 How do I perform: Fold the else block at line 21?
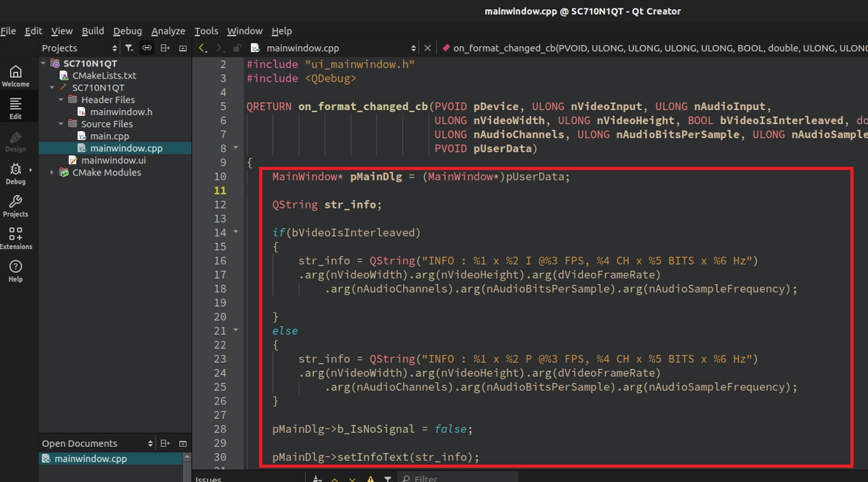coord(236,330)
